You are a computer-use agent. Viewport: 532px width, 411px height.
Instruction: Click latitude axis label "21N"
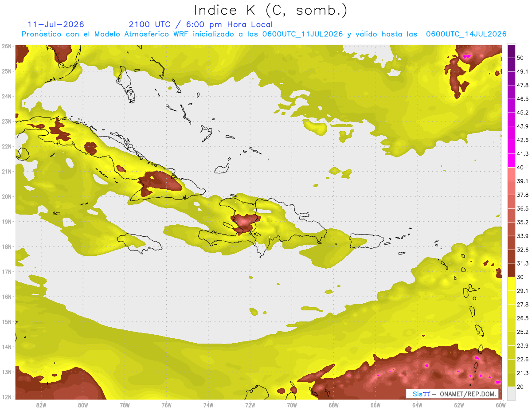click(6, 171)
